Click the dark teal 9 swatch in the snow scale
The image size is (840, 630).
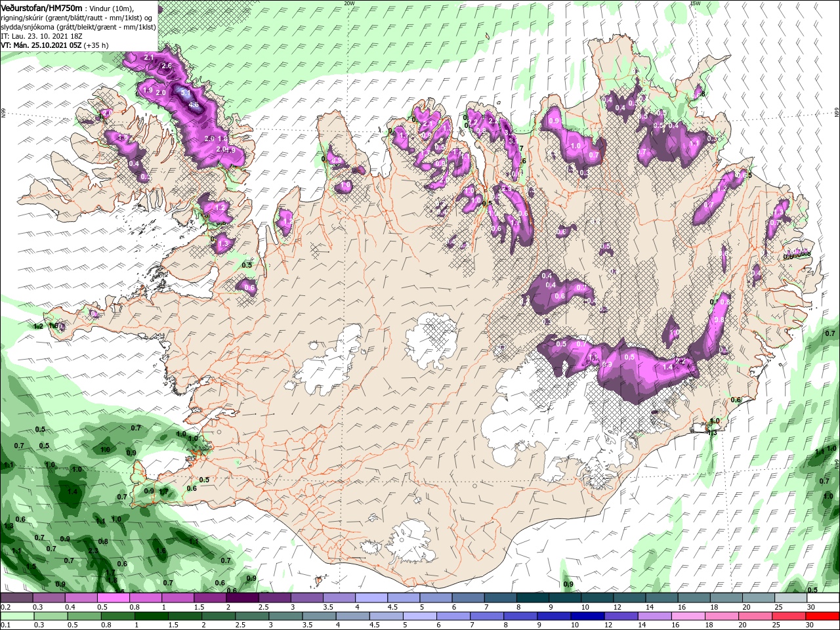[564, 598]
